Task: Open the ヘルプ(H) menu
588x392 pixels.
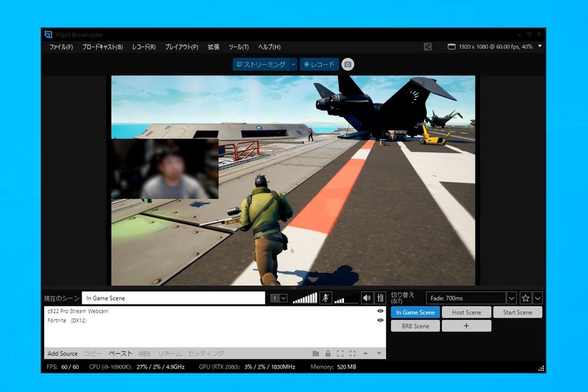Action: click(269, 47)
